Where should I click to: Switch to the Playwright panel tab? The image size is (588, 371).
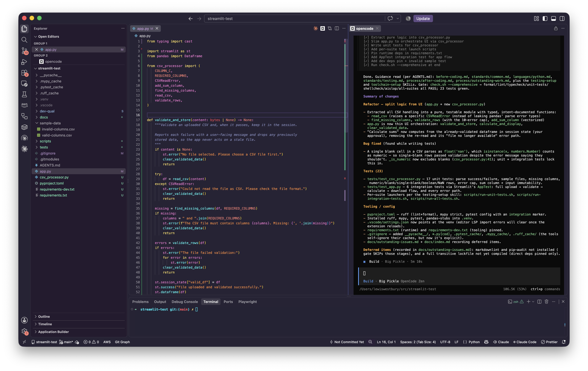[247, 302]
